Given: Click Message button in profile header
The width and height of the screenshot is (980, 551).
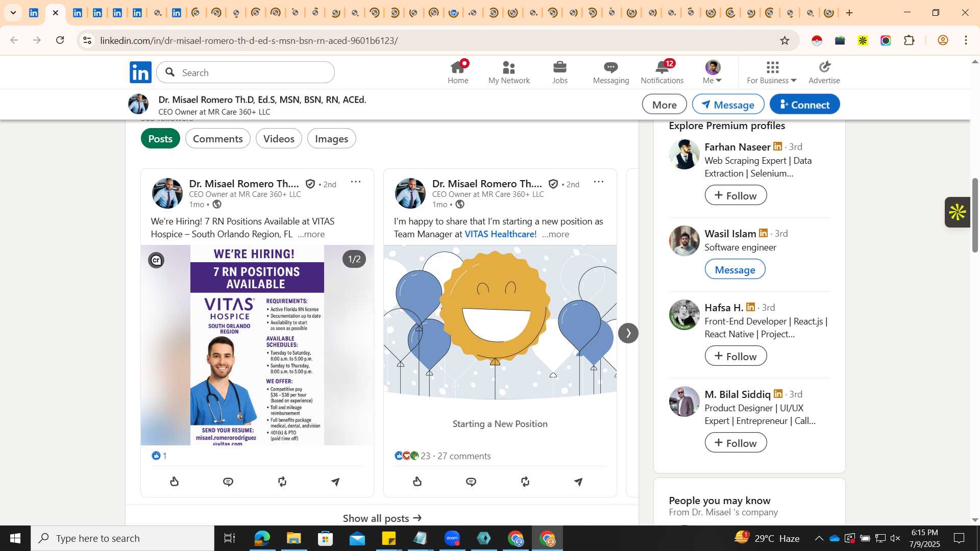Looking at the screenshot, I should pos(728,105).
